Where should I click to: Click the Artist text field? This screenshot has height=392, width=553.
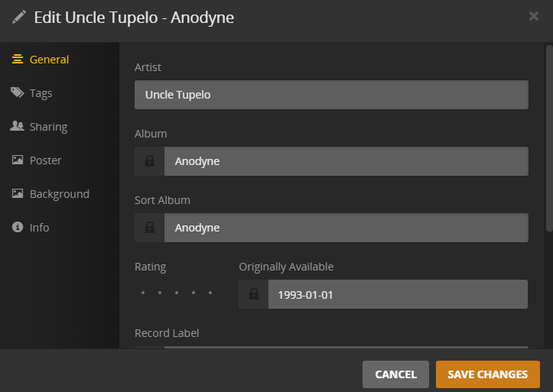pos(331,95)
